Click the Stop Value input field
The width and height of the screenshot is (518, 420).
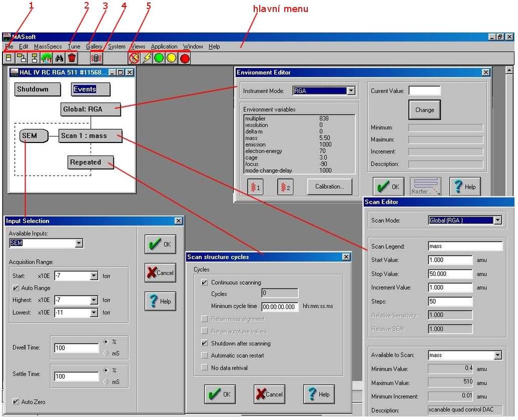(x=450, y=274)
